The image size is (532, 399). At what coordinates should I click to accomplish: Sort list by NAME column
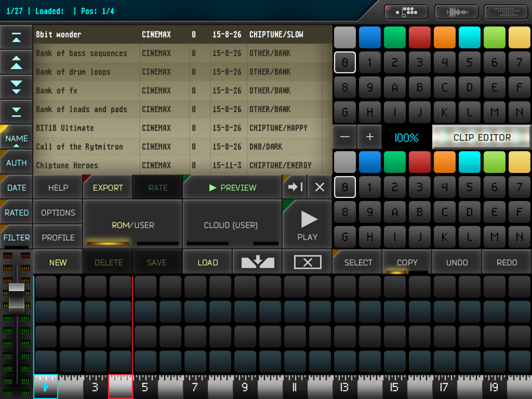(x=16, y=138)
